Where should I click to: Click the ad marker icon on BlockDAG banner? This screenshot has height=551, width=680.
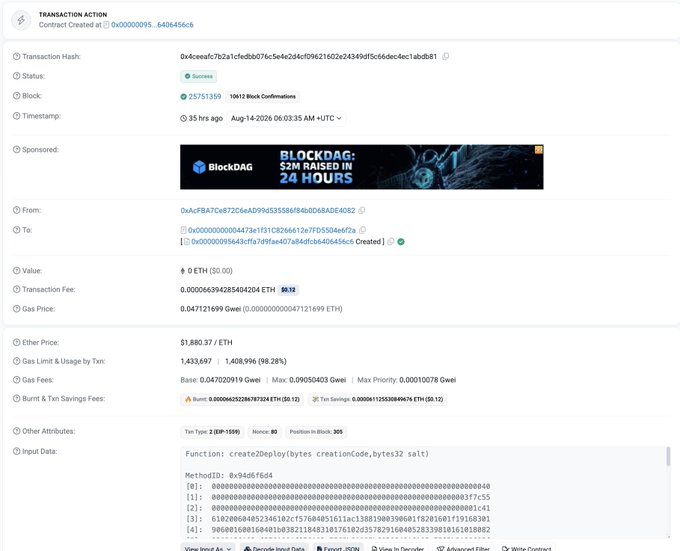coord(539,150)
